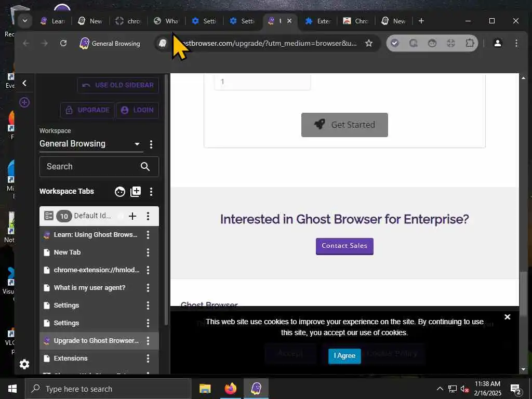Bookmark this page with the star icon
The height and width of the screenshot is (399, 532).
[369, 44]
